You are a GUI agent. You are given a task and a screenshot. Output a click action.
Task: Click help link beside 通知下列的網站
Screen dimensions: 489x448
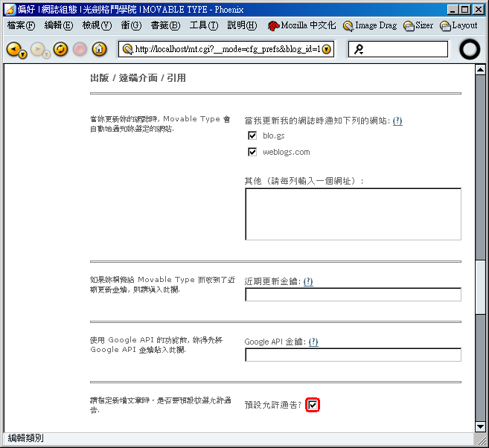(397, 121)
